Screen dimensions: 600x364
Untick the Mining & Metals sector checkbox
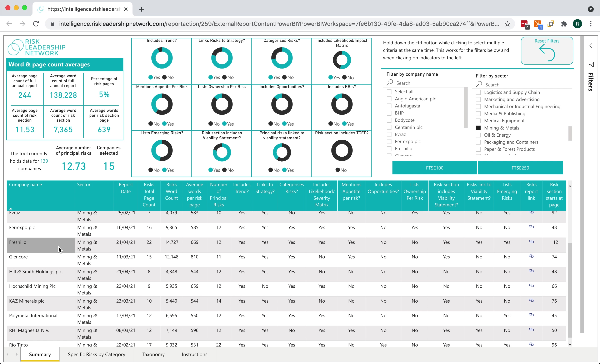pos(478,128)
